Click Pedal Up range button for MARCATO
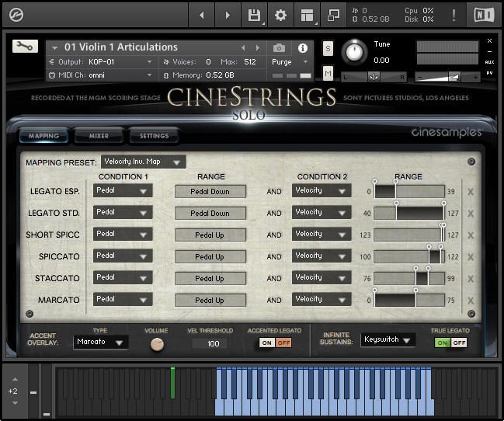504x421 pixels. pos(210,301)
